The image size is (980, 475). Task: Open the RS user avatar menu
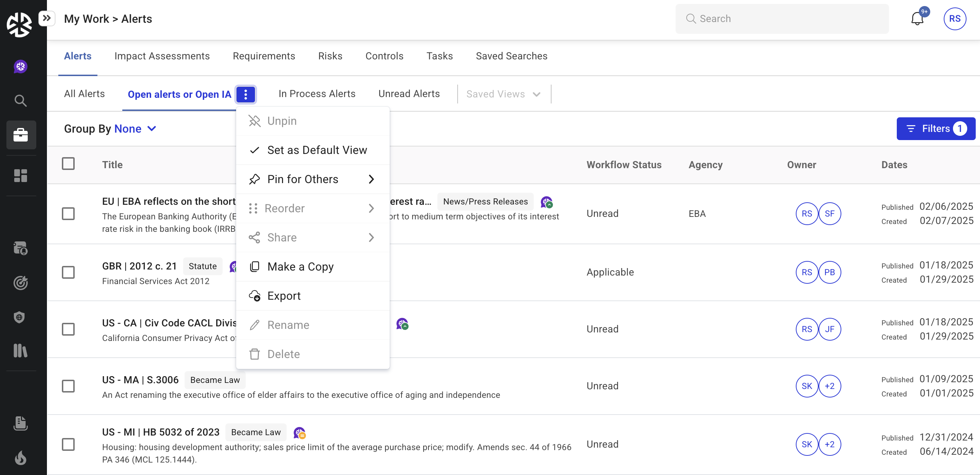point(954,18)
